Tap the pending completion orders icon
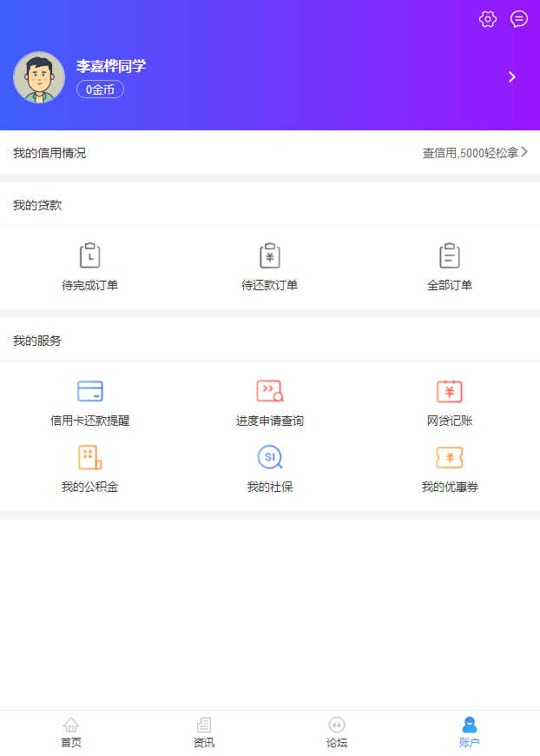 [x=89, y=255]
